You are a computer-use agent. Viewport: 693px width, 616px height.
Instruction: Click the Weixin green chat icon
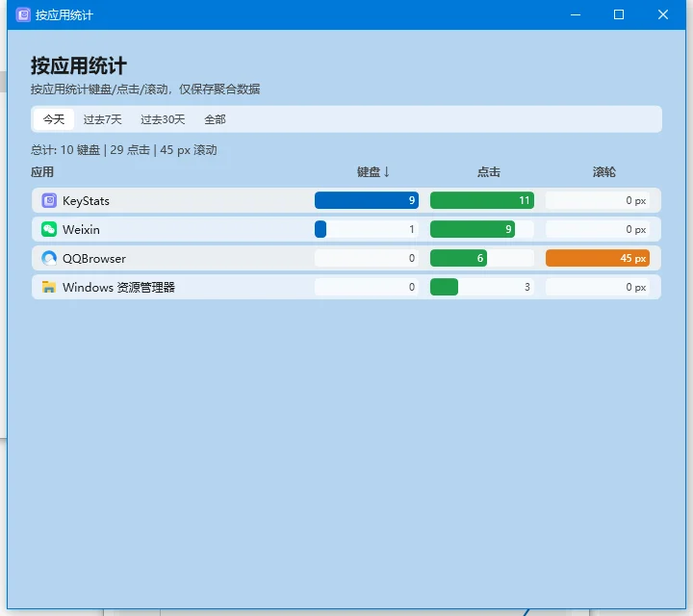[x=49, y=229]
